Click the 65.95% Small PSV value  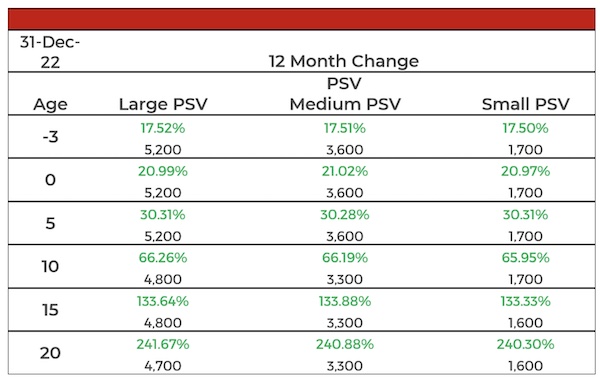pos(525,258)
